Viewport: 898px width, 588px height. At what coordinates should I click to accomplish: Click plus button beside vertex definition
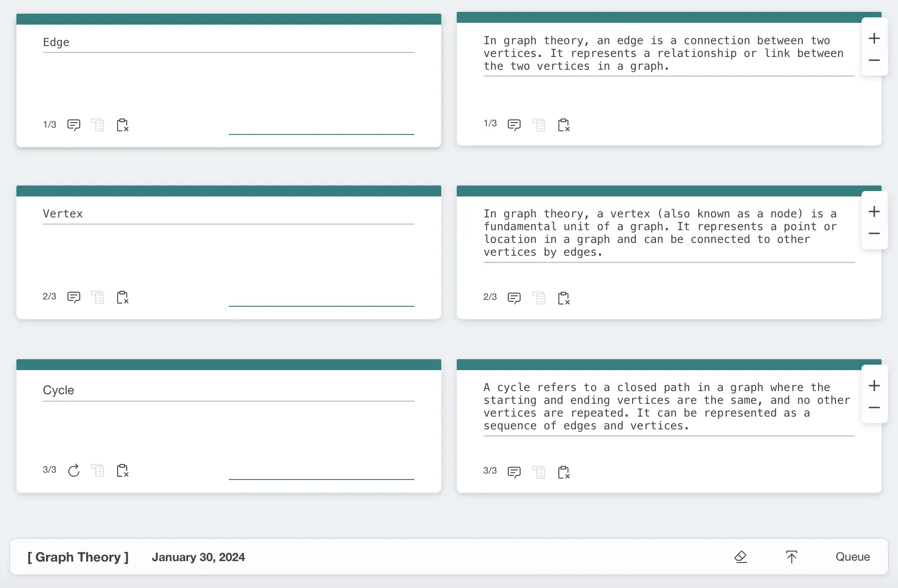(x=874, y=211)
